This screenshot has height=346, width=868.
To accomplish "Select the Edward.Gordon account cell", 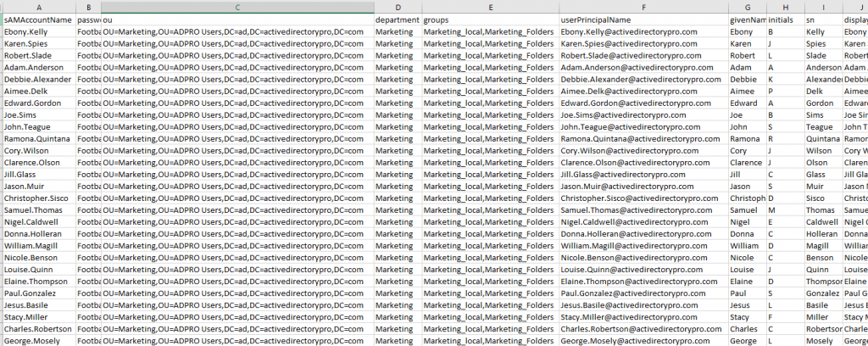I will pyautogui.click(x=39, y=103).
